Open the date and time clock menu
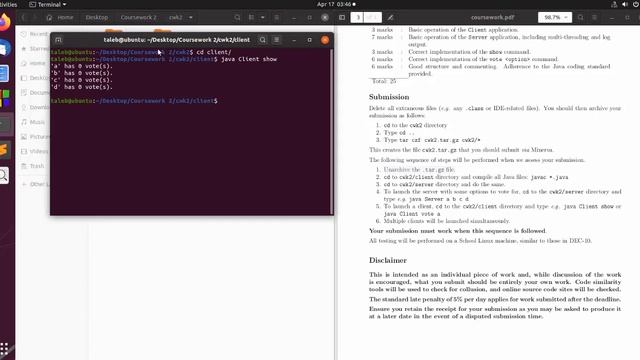 pyautogui.click(x=336, y=4)
